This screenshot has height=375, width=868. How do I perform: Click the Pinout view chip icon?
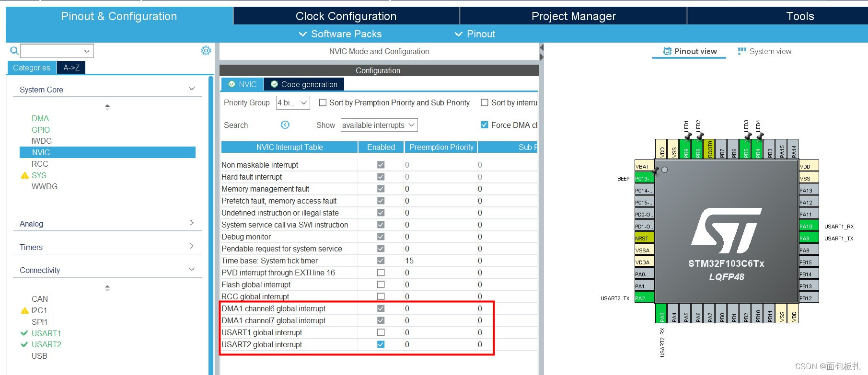click(x=667, y=51)
